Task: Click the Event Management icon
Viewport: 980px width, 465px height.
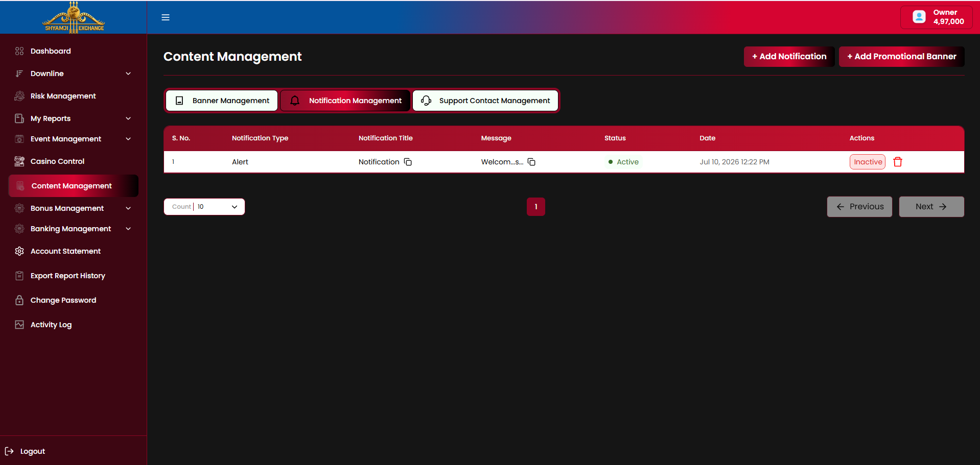Action: 19,139
